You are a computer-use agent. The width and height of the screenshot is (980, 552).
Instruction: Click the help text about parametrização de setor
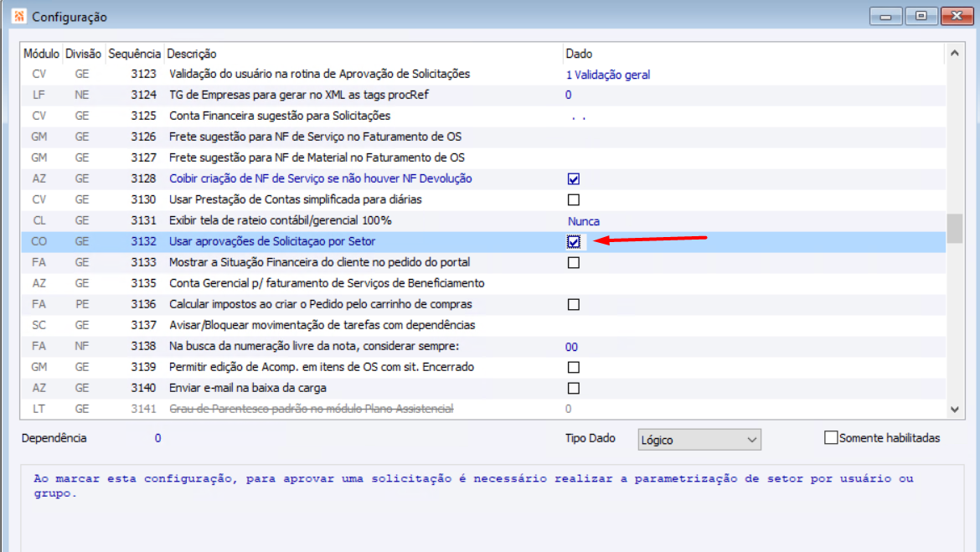(473, 486)
